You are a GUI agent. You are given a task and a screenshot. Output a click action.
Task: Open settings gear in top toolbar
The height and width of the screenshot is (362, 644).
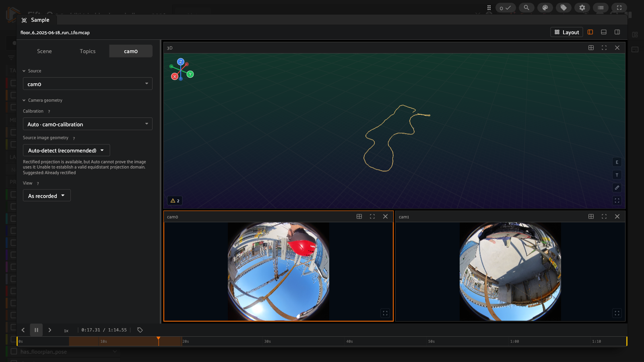click(582, 8)
